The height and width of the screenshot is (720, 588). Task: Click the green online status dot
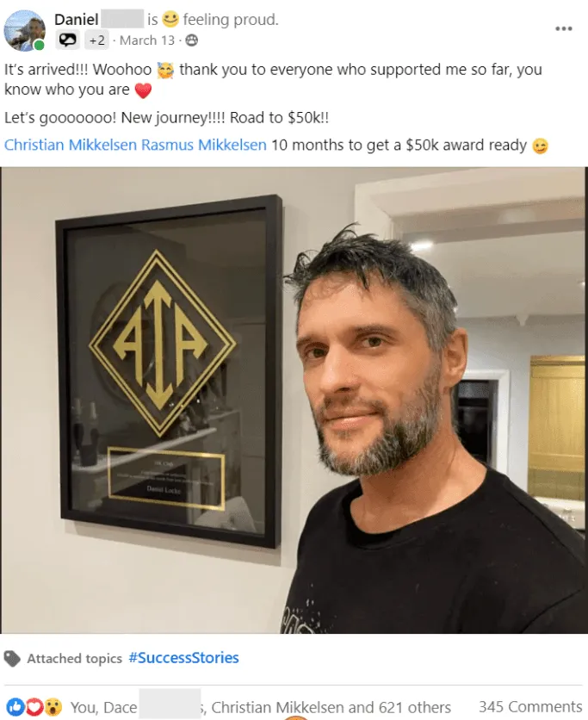click(40, 45)
